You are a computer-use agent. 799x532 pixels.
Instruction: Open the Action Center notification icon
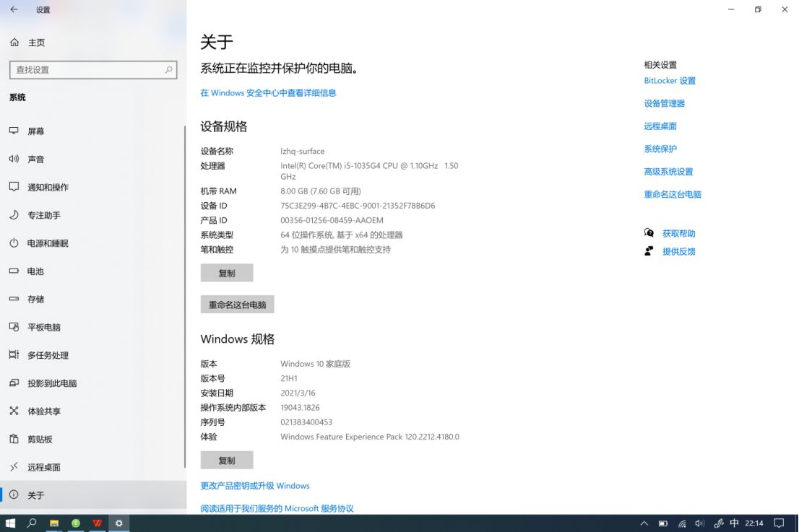(x=779, y=523)
